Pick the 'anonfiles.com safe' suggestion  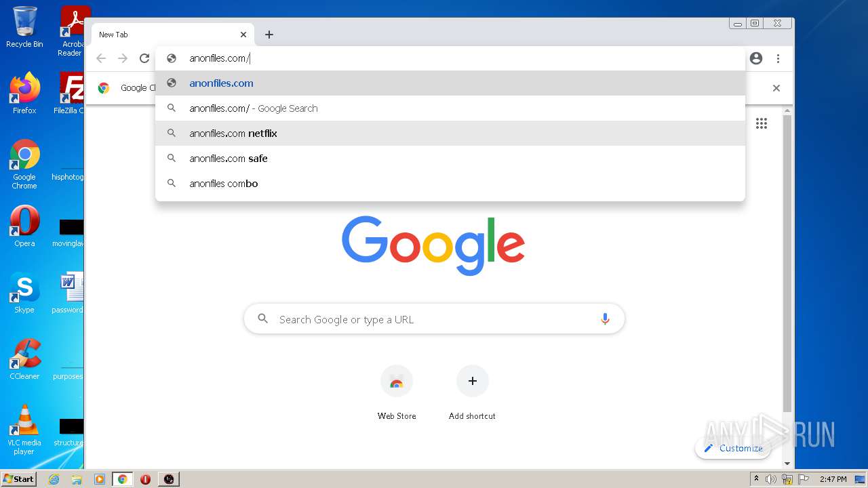tap(450, 159)
